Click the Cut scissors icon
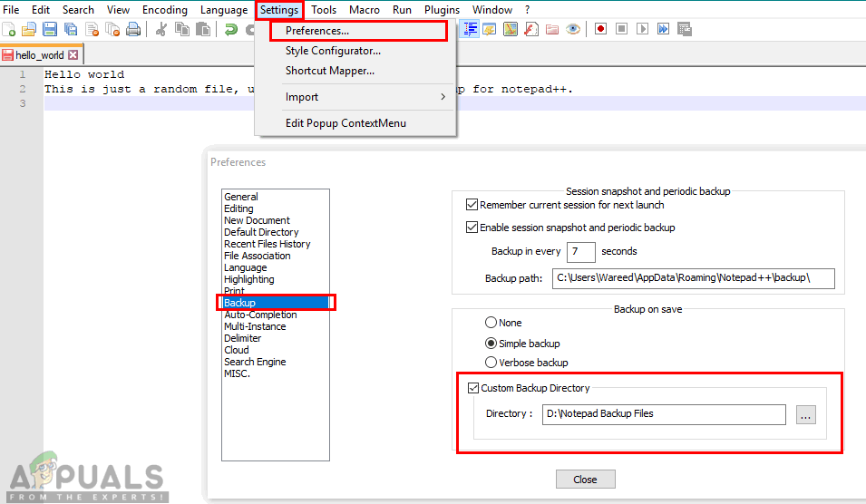Image resolution: width=866 pixels, height=504 pixels. 161,29
